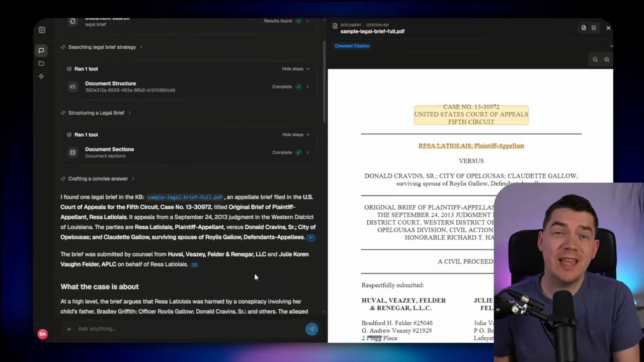Switch to text view icon in document header
This screenshot has height=362, width=644.
[x=594, y=28]
